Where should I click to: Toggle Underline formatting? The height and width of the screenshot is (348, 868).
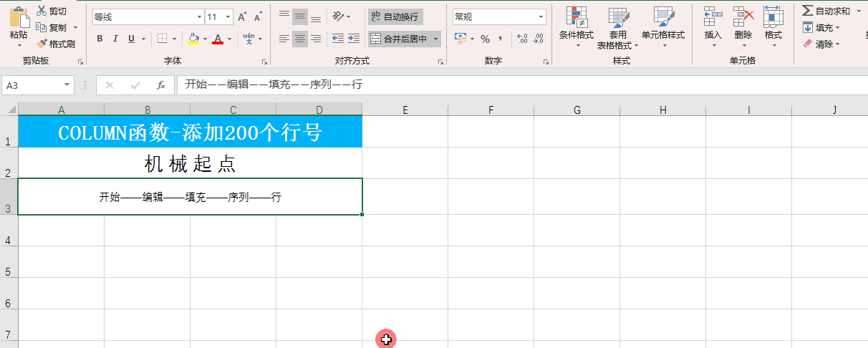(x=130, y=39)
